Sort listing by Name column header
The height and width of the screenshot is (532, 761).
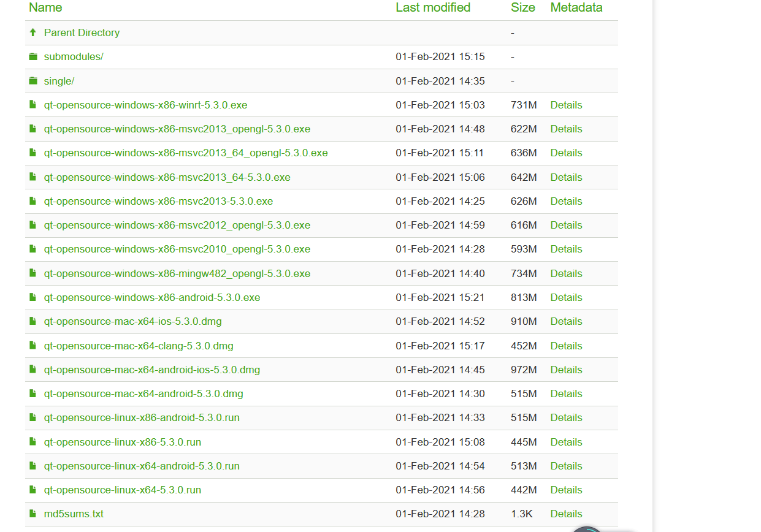[45, 7]
